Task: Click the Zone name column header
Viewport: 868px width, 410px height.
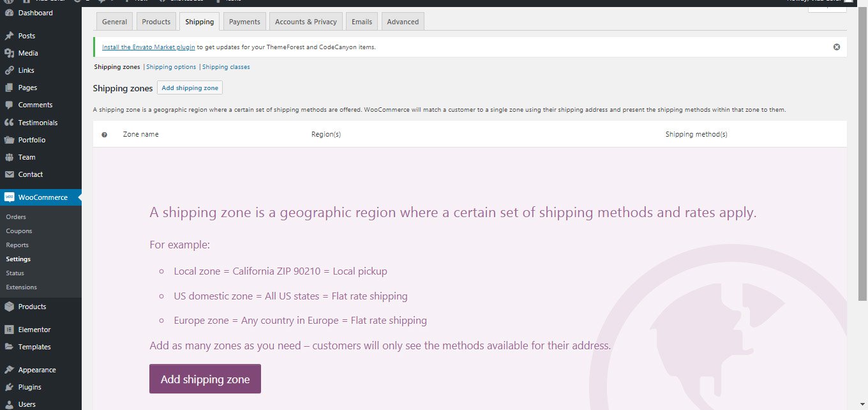Action: (141, 135)
